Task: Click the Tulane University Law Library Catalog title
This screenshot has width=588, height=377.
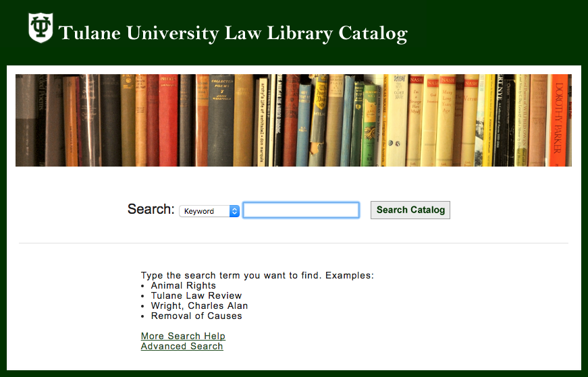Action: (233, 33)
